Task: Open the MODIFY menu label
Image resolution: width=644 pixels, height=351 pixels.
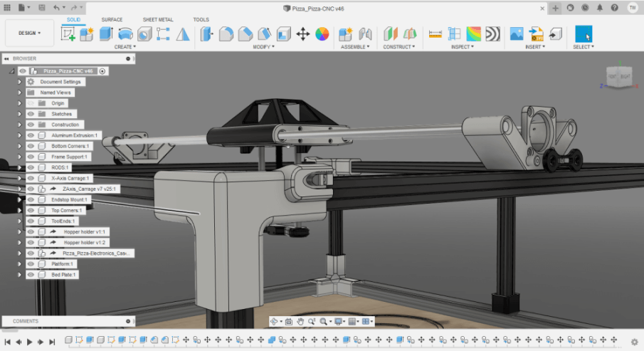Action: point(263,47)
